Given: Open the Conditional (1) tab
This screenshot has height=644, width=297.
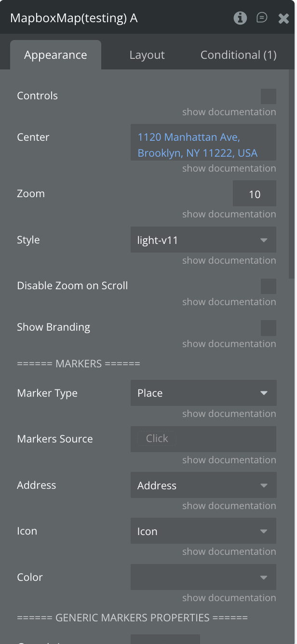Looking at the screenshot, I should 238,55.
